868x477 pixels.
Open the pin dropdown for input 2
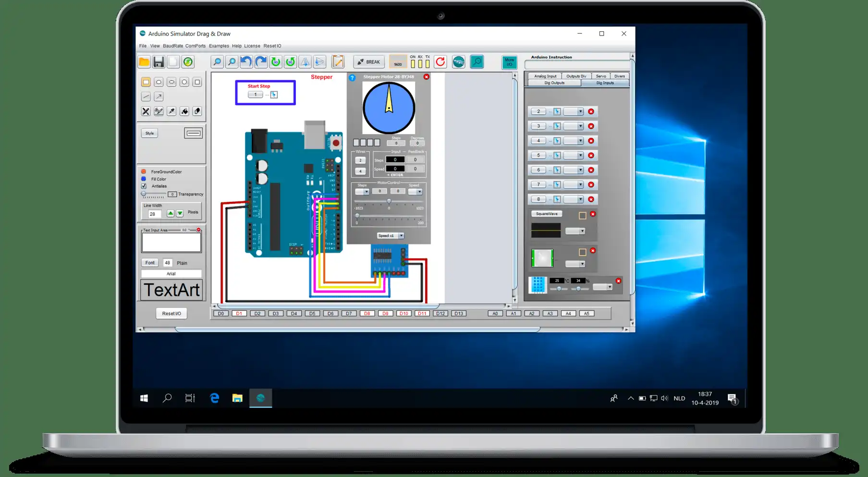pyautogui.click(x=574, y=111)
